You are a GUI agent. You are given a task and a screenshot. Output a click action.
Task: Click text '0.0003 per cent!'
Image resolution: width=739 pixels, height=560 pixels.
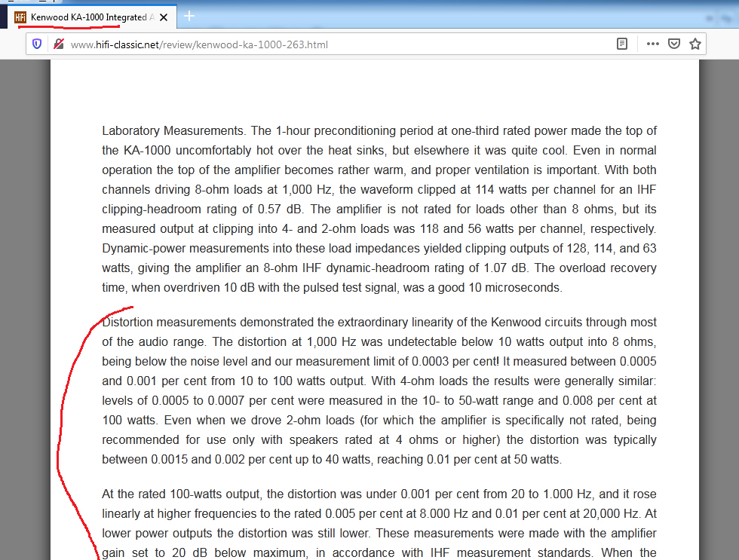point(455,361)
